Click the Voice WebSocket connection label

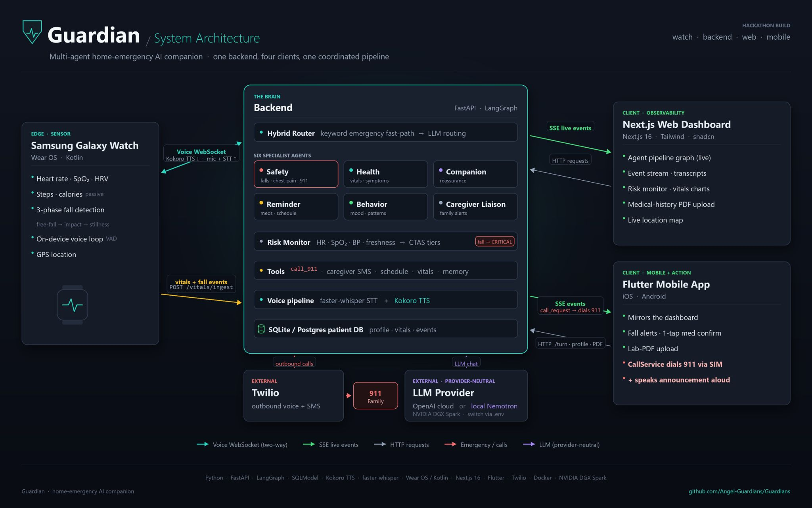pyautogui.click(x=201, y=154)
